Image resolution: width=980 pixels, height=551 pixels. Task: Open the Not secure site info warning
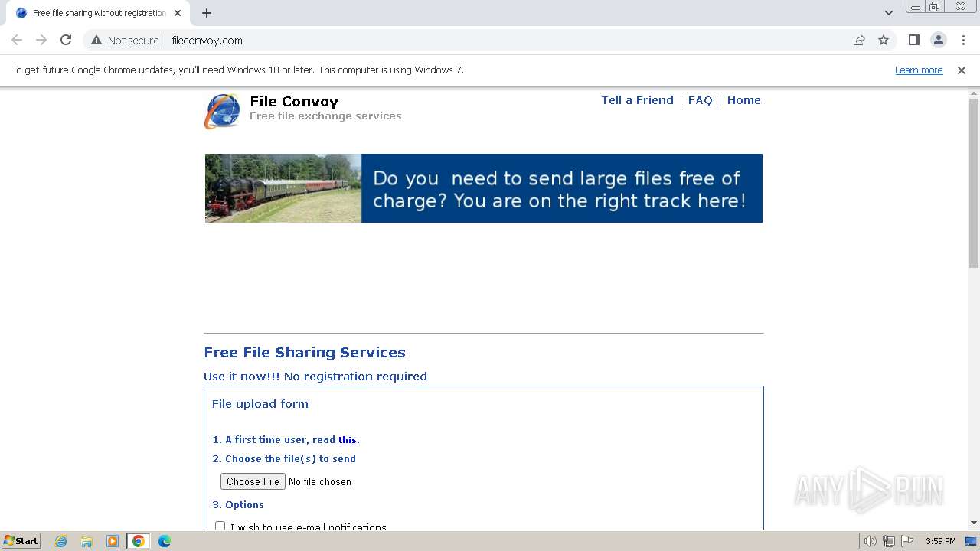125,41
